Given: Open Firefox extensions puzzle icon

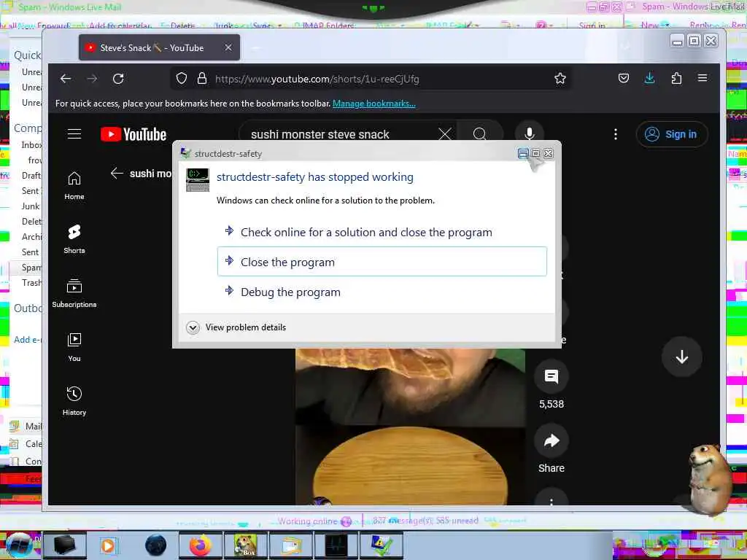Looking at the screenshot, I should click(x=676, y=79).
